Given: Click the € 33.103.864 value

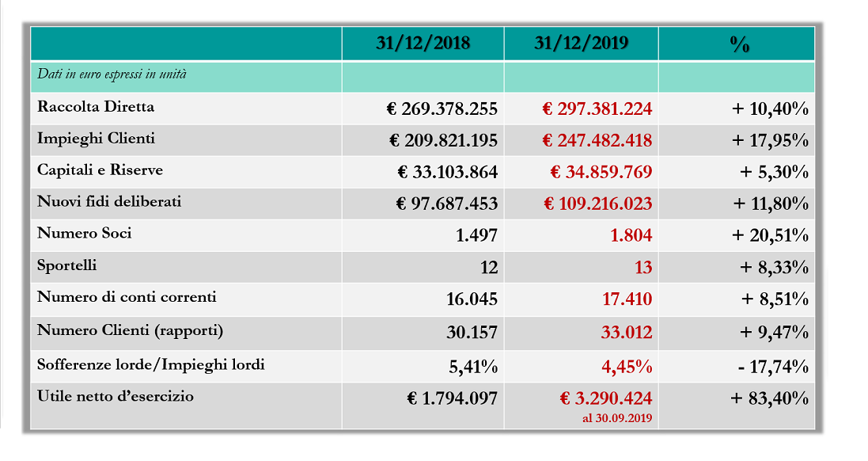Looking at the screenshot, I should point(448,172).
